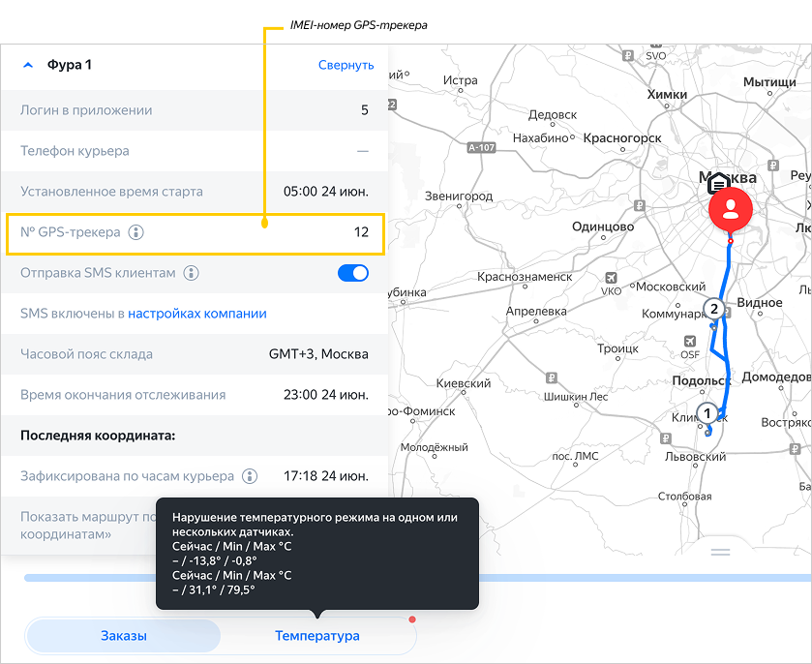Open the Температура tab

(x=317, y=636)
